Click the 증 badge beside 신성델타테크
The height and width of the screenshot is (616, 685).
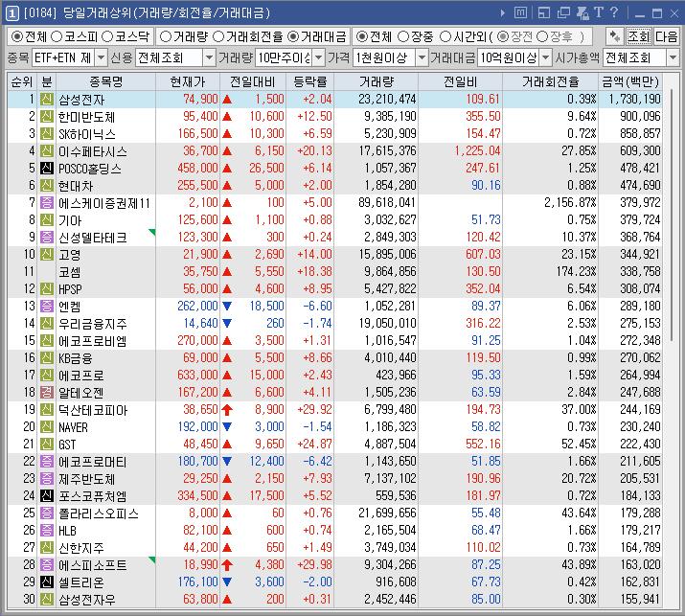[x=47, y=238]
